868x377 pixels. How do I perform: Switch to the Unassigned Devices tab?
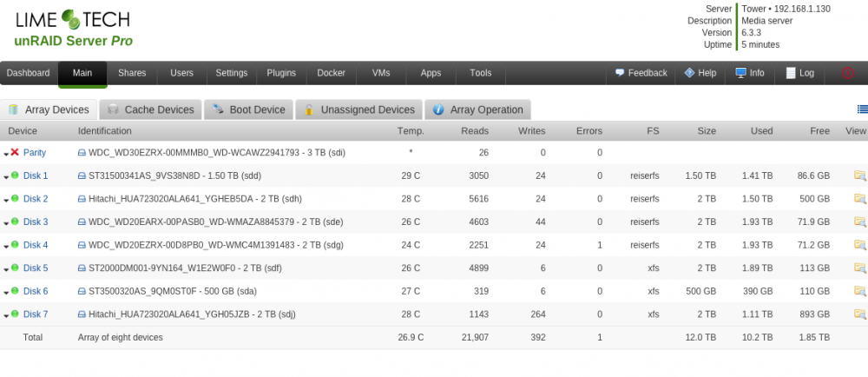pyautogui.click(x=358, y=109)
